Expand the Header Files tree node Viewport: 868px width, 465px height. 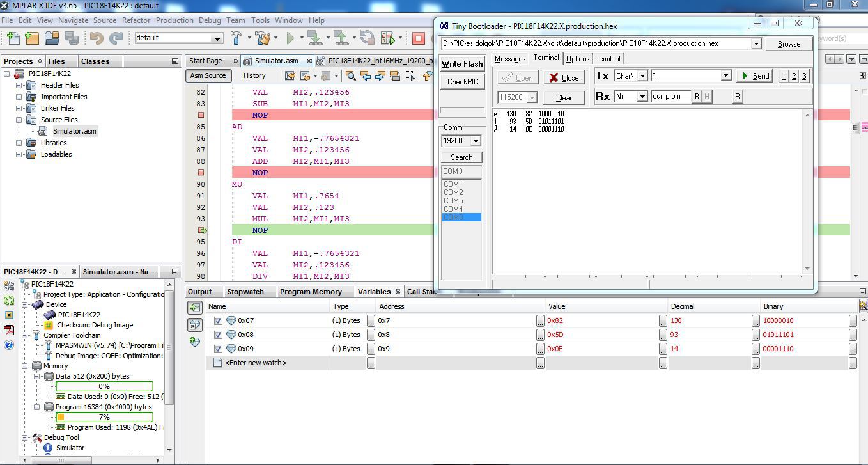(x=19, y=85)
